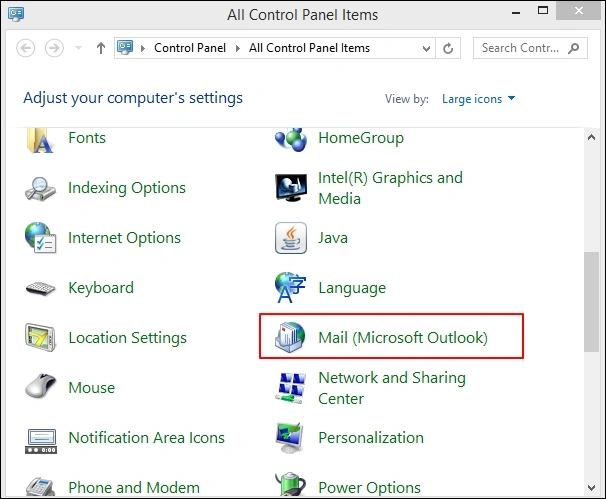Screen dimensions: 606x499
Task: Open the recent locations dropdown arrow
Action: [x=78, y=48]
